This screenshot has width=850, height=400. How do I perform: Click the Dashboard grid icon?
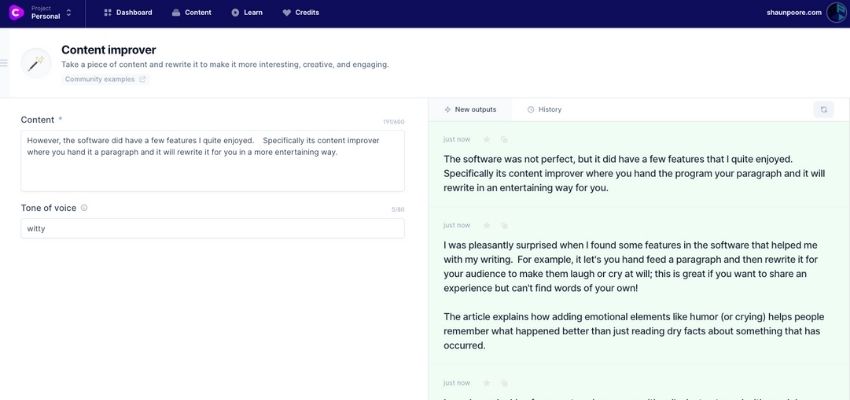[107, 12]
